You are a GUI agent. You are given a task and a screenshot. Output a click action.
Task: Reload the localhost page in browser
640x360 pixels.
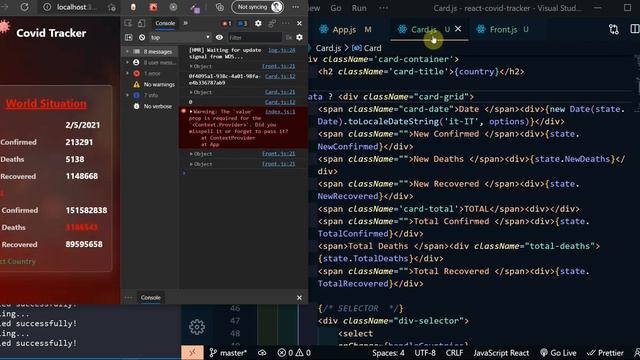pos(24,7)
